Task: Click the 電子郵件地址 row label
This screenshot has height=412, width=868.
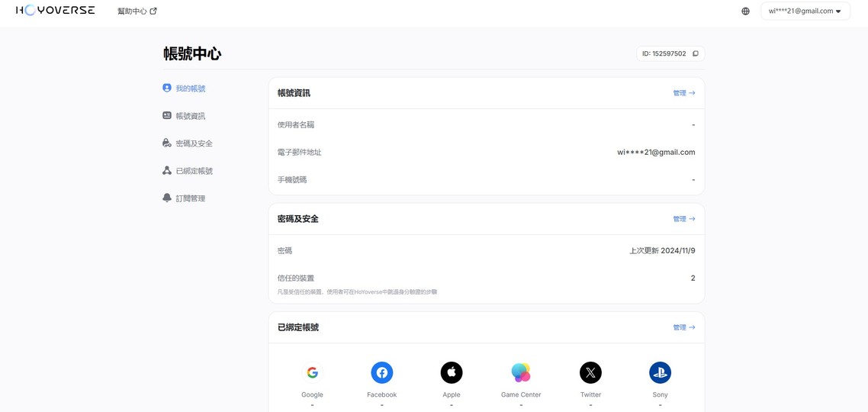Action: (x=300, y=153)
